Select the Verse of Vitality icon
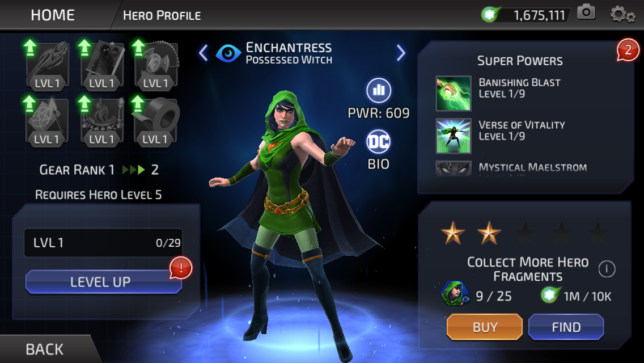644x363 pixels. [x=454, y=136]
